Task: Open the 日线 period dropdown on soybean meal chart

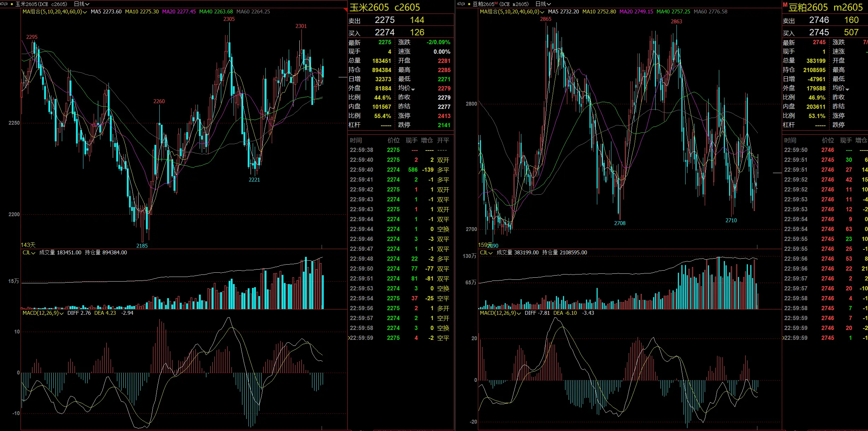Action: tap(543, 4)
